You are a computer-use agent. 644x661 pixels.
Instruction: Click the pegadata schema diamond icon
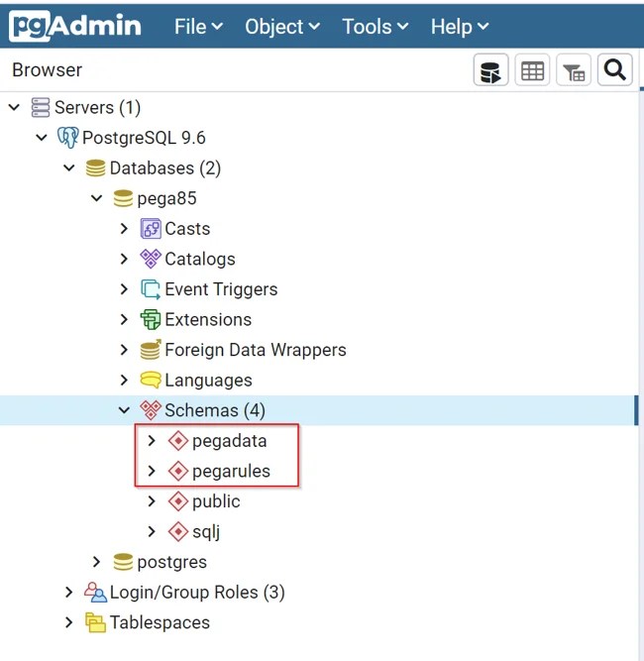point(178,441)
